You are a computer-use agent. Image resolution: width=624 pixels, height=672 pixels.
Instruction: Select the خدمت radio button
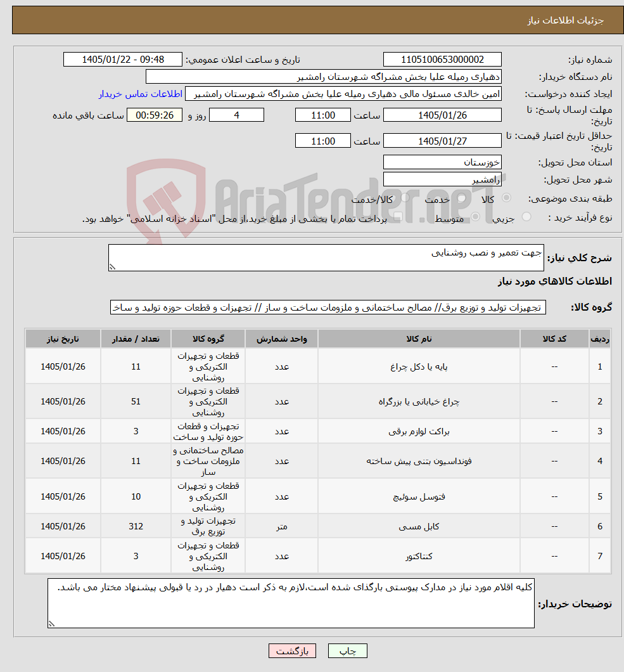tap(462, 198)
